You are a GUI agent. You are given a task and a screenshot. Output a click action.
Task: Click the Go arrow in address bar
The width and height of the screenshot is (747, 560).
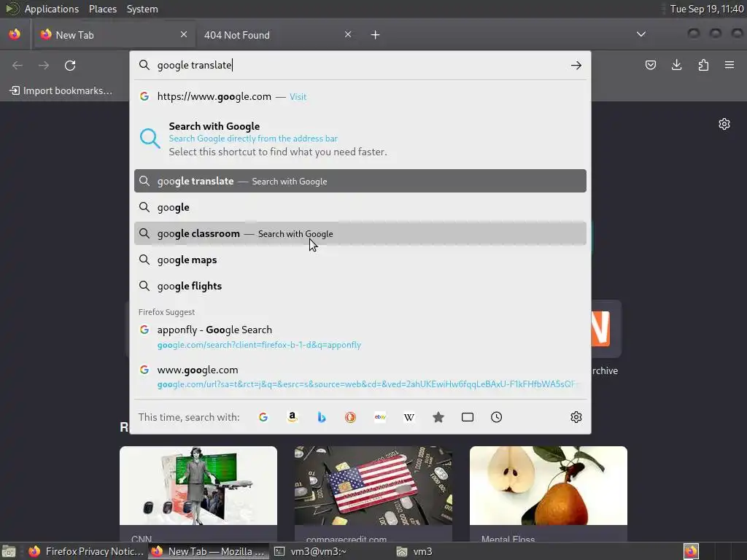click(576, 65)
